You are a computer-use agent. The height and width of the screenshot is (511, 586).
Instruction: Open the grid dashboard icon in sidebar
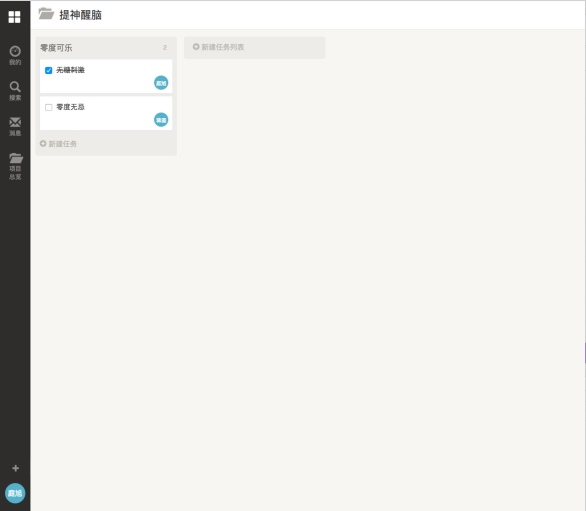point(15,17)
